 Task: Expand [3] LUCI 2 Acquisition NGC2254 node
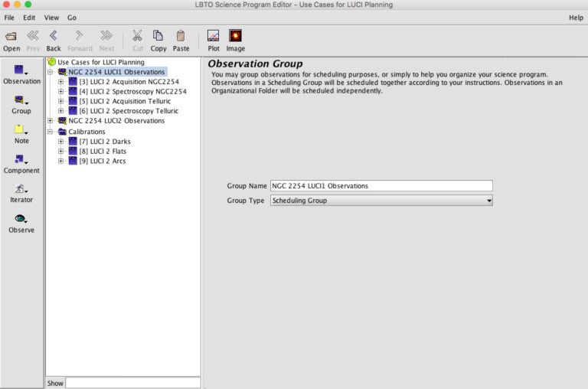tap(60, 81)
